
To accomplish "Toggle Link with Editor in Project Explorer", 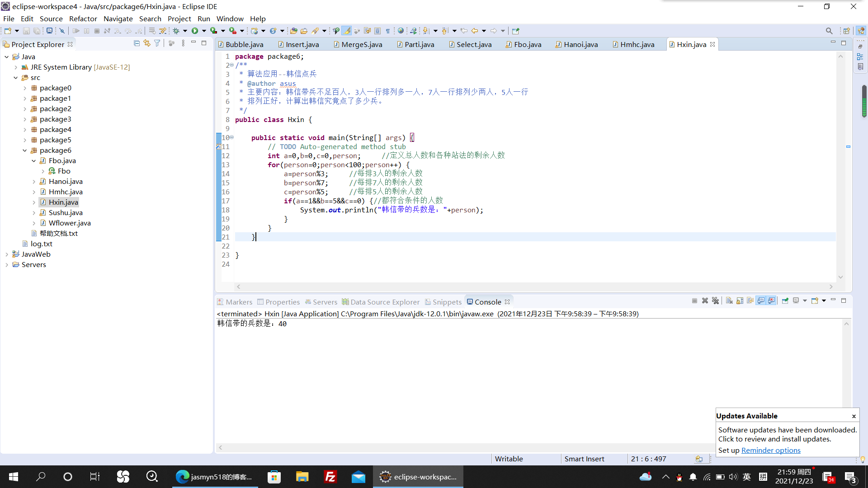I will [146, 43].
